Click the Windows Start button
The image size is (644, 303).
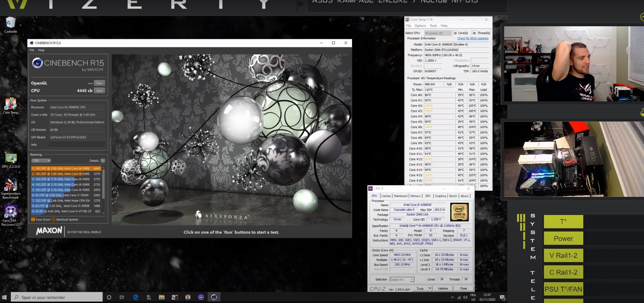click(4, 297)
